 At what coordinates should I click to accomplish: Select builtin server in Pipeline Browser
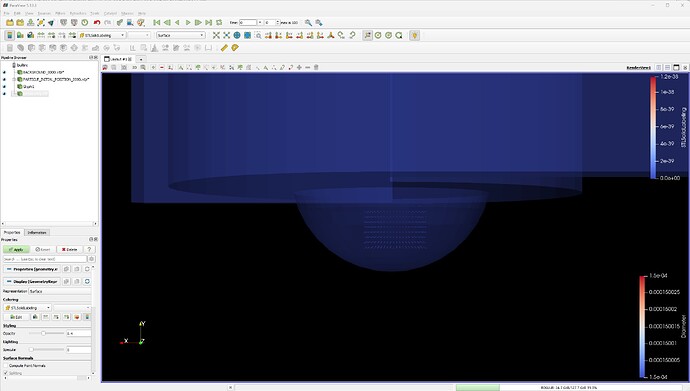pos(22,65)
